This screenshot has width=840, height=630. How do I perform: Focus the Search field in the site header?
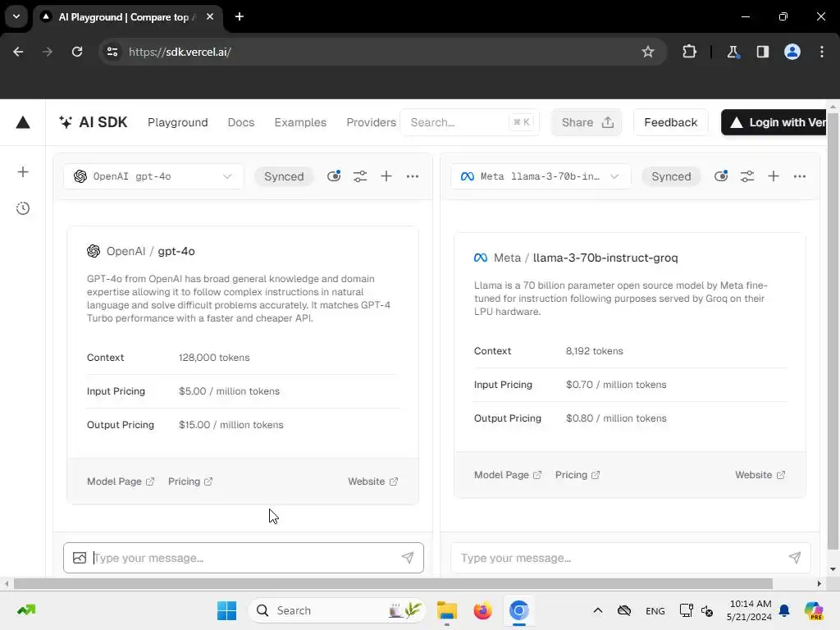tap(470, 122)
